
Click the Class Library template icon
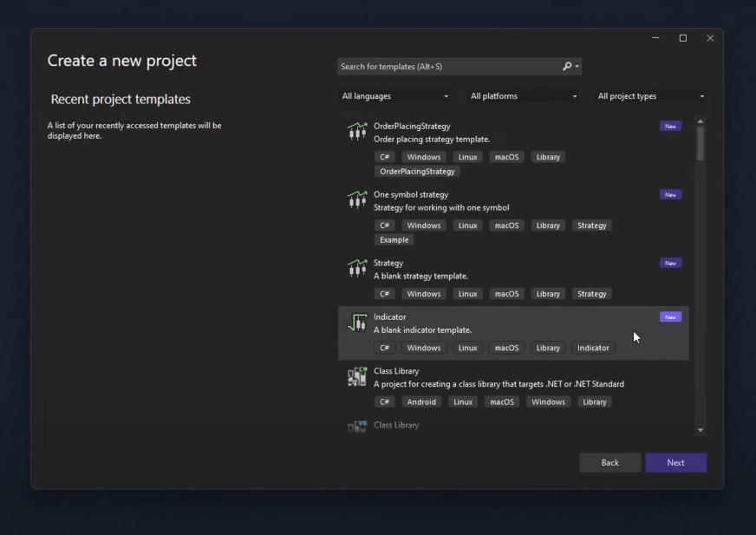(357, 376)
